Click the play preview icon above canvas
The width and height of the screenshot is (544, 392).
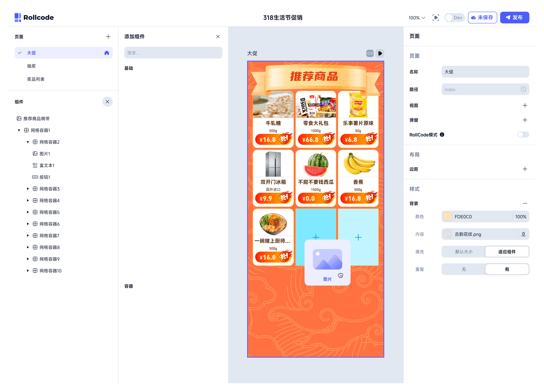(380, 53)
